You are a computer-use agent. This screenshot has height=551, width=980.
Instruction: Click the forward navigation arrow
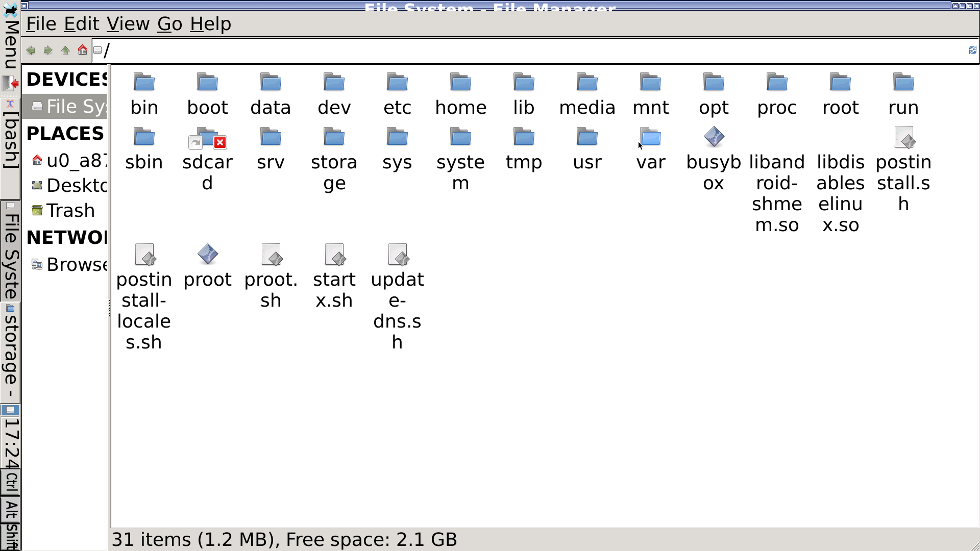click(x=48, y=50)
